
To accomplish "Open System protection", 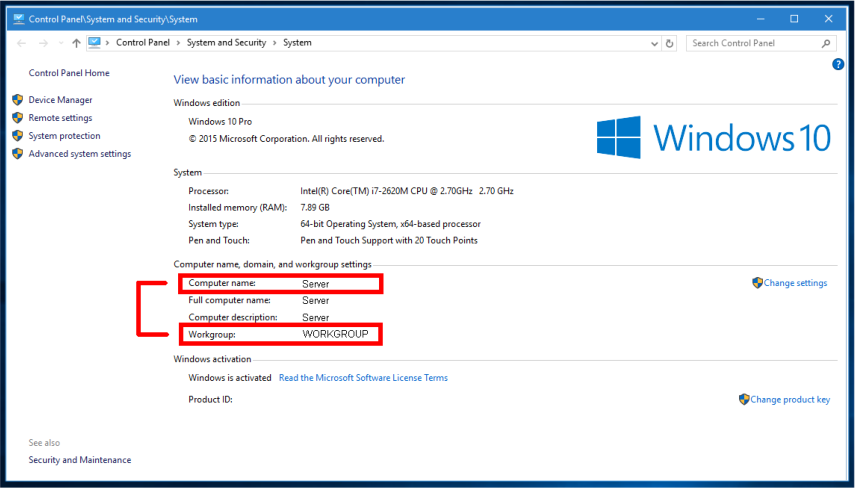I will pyautogui.click(x=64, y=136).
